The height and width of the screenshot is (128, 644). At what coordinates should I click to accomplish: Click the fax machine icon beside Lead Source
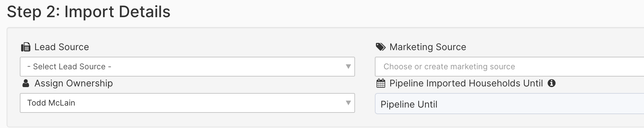pos(25,47)
